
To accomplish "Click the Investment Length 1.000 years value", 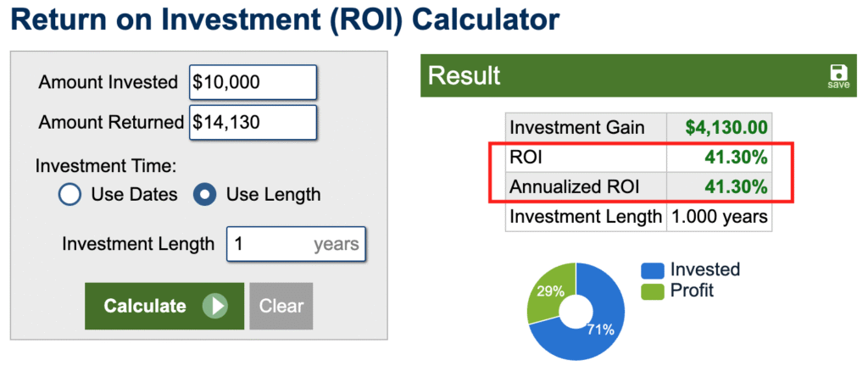I will click(x=719, y=217).
